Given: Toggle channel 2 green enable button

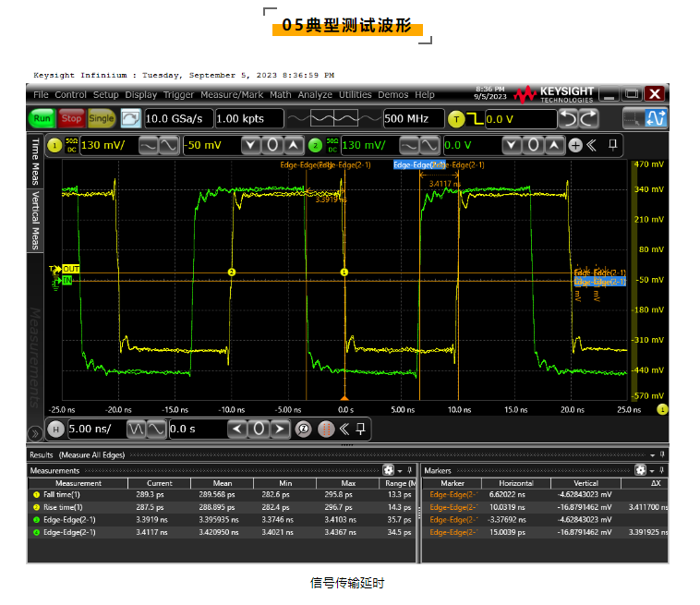Looking at the screenshot, I should (315, 145).
